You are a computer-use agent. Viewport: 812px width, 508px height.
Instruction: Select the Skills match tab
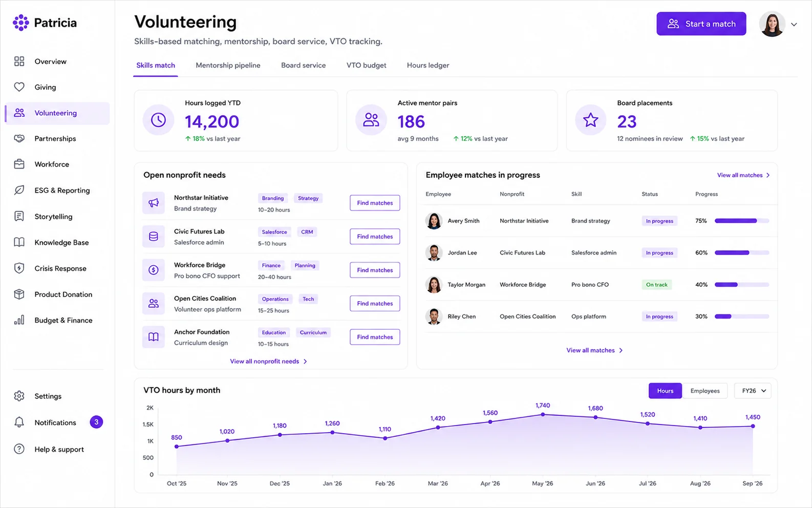156,66
